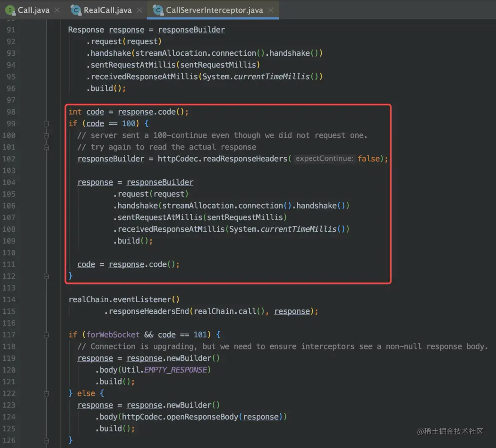This screenshot has width=496, height=448.
Task: Collapse the else block at line 122
Action: click(x=46, y=393)
